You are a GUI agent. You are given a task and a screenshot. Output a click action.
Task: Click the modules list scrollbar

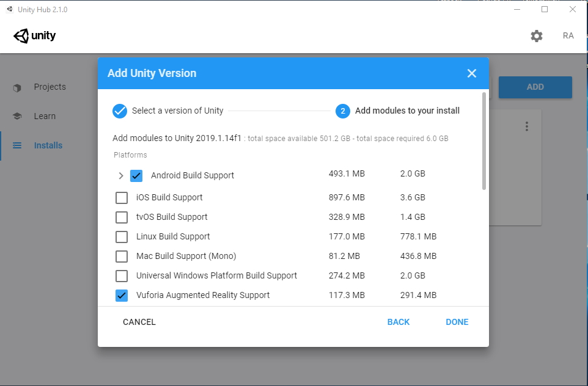[484, 141]
